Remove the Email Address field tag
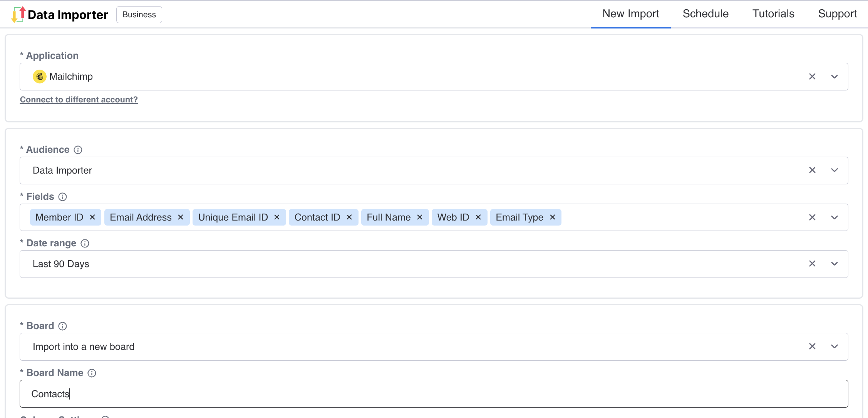 click(x=181, y=217)
